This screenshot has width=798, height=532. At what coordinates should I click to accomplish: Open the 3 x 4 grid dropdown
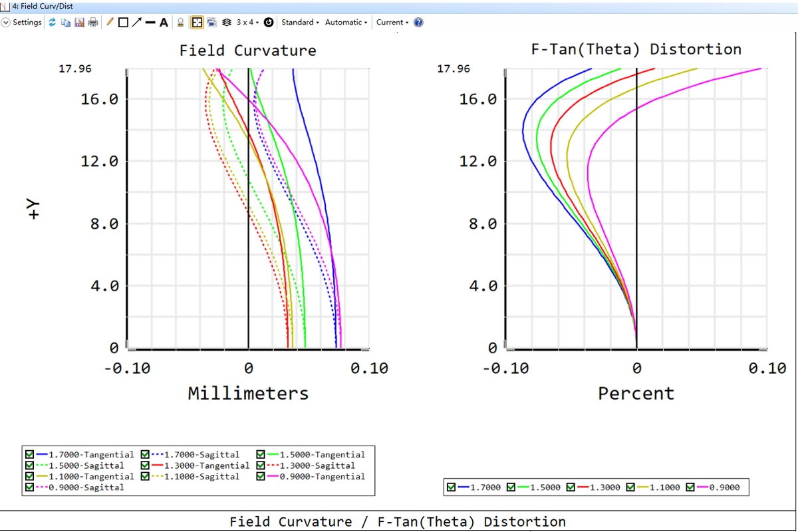pos(247,23)
